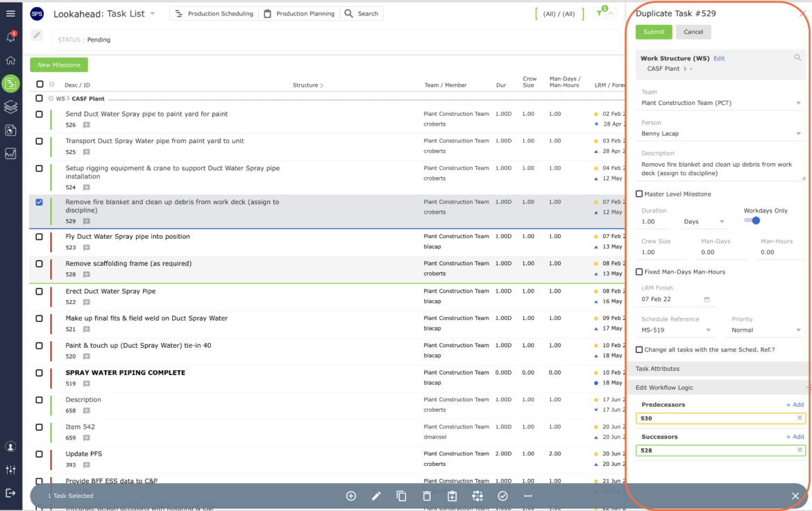Click the logout sidebar icon

coord(10,493)
